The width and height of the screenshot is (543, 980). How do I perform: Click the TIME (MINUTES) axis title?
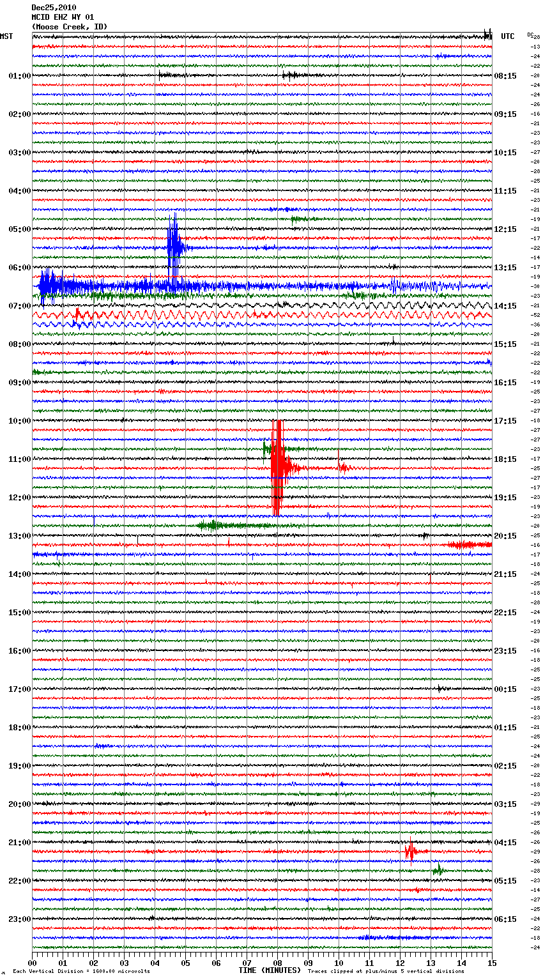270,970
